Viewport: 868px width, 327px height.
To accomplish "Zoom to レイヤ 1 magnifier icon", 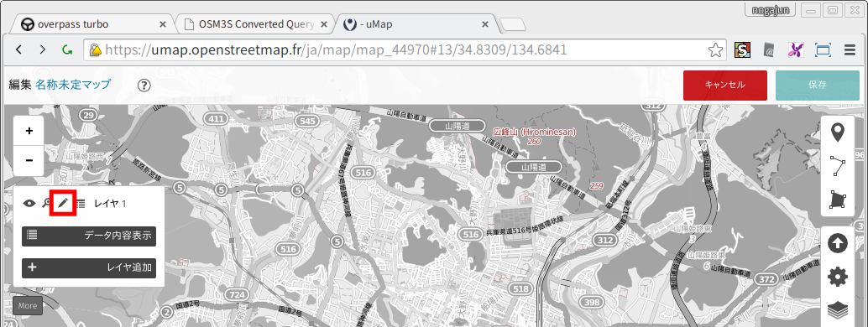I will pos(46,203).
